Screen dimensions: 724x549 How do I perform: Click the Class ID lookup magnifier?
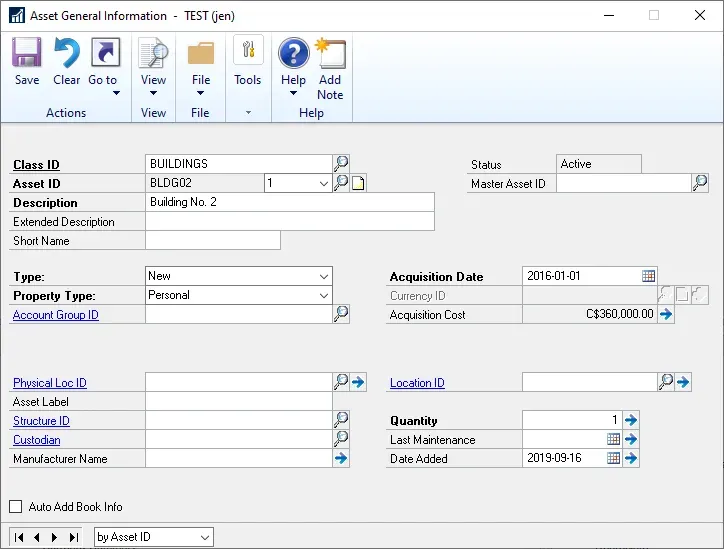tap(341, 164)
